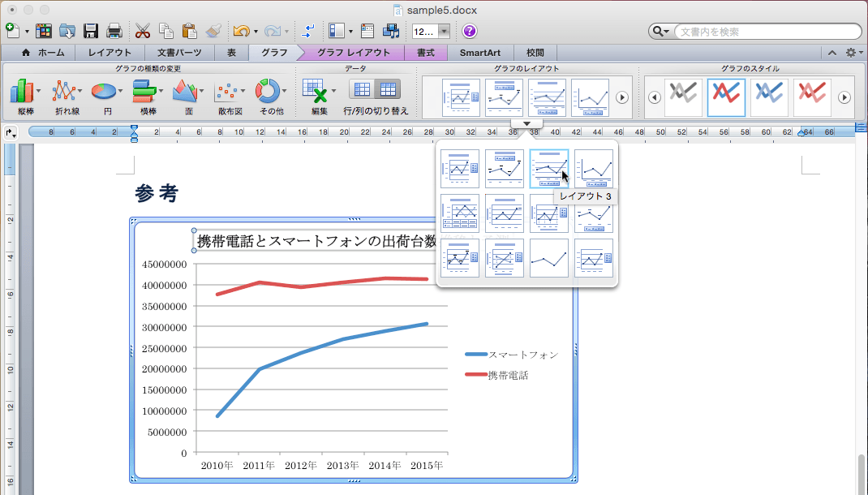868x495 pixels.
Task: Choose the plain line layout in popup bottom row
Action: click(x=549, y=258)
